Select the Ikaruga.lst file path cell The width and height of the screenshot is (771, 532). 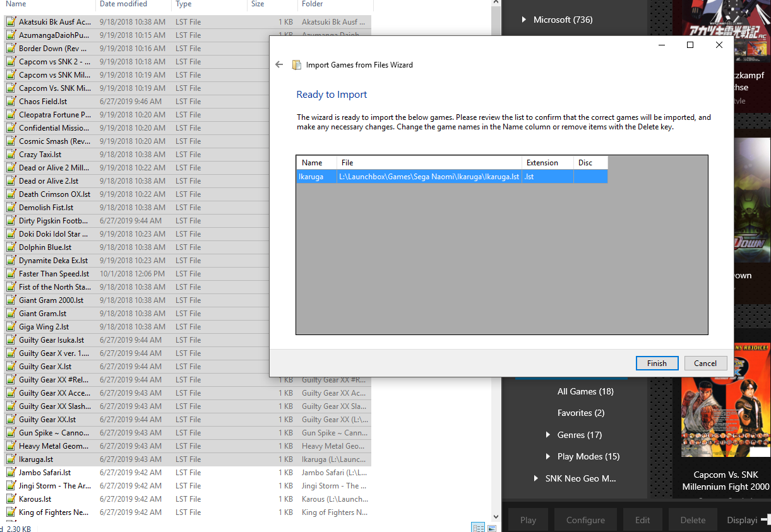coord(429,177)
